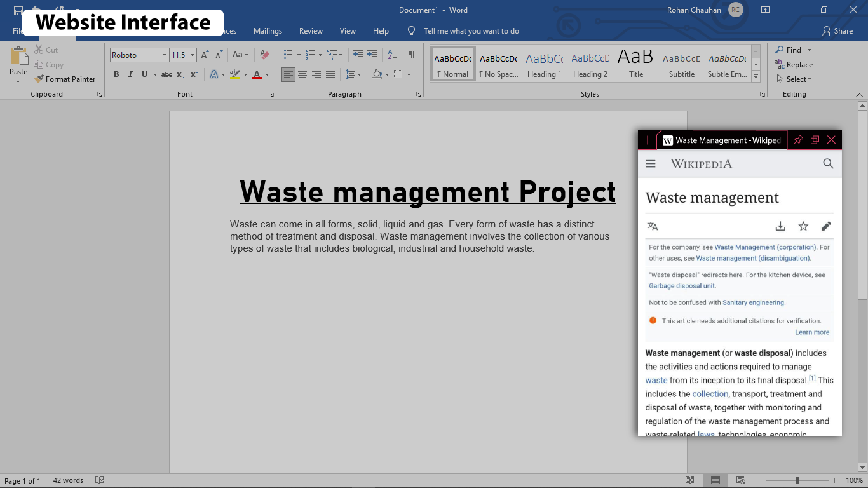Click the Wikipedia edit pencil icon
Screen dimensions: 868x488
(x=826, y=226)
